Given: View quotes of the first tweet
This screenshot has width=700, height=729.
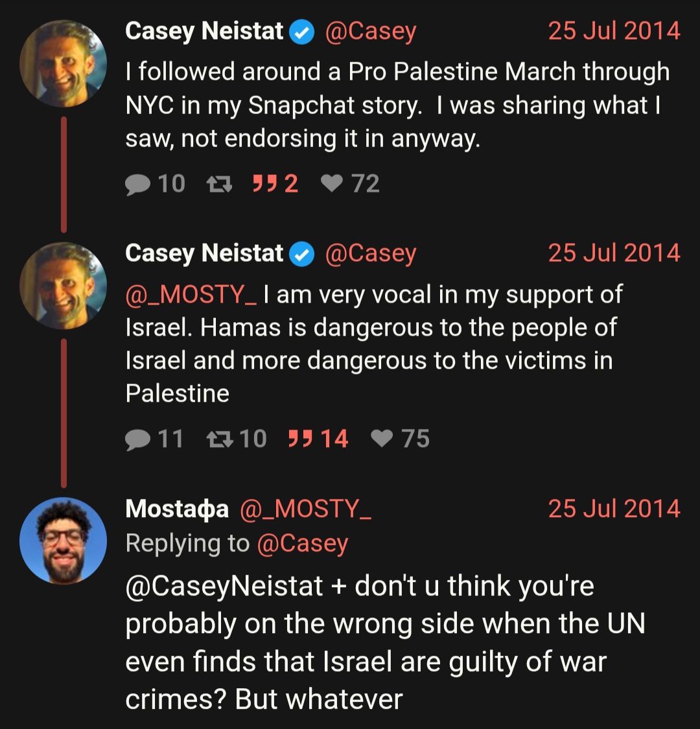Looking at the screenshot, I should (x=275, y=183).
